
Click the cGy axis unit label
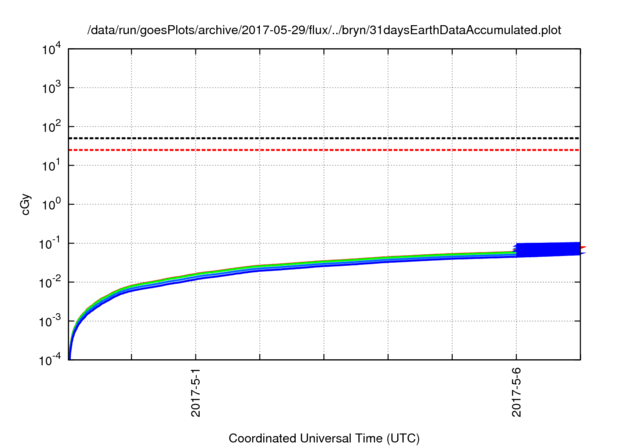[25, 205]
